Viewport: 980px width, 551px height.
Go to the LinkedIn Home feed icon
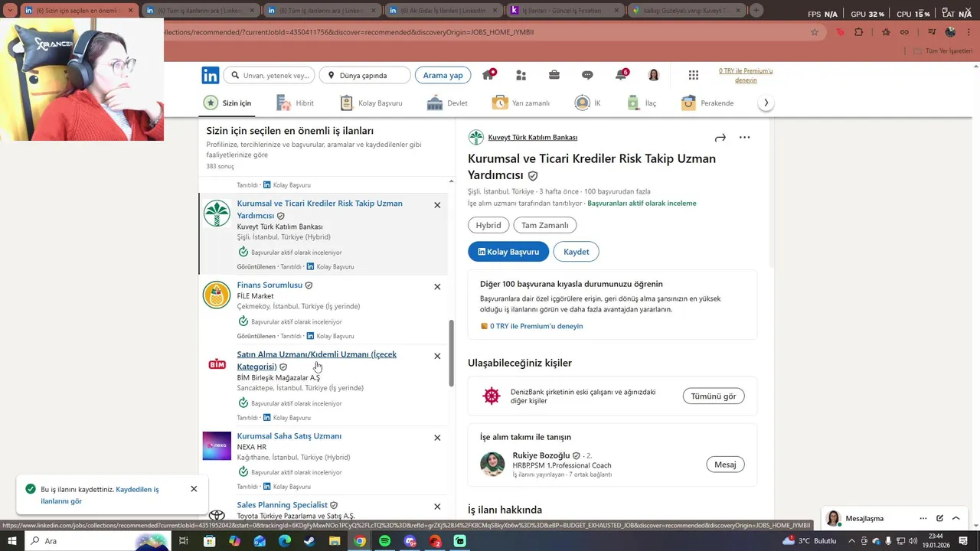[488, 75]
